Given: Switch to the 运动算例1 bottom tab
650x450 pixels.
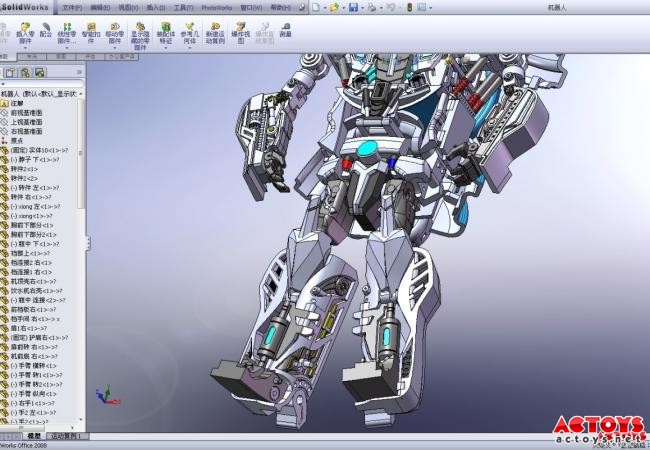Looking at the screenshot, I should (68, 436).
